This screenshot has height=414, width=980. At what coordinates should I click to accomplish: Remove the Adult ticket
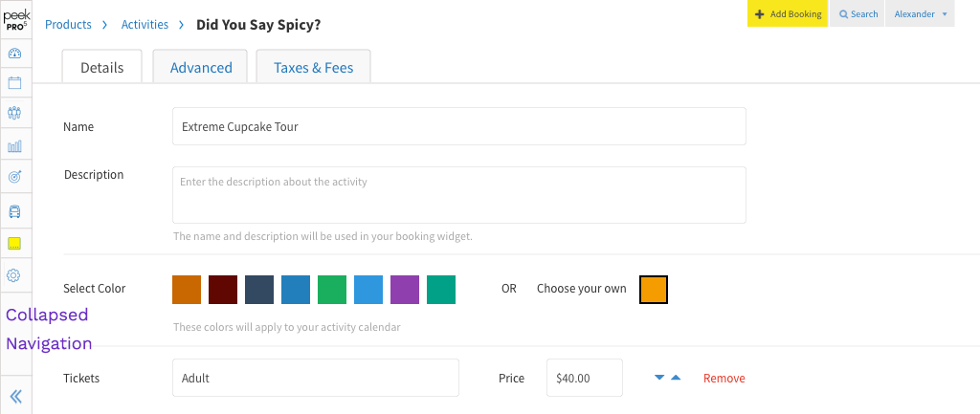(724, 379)
